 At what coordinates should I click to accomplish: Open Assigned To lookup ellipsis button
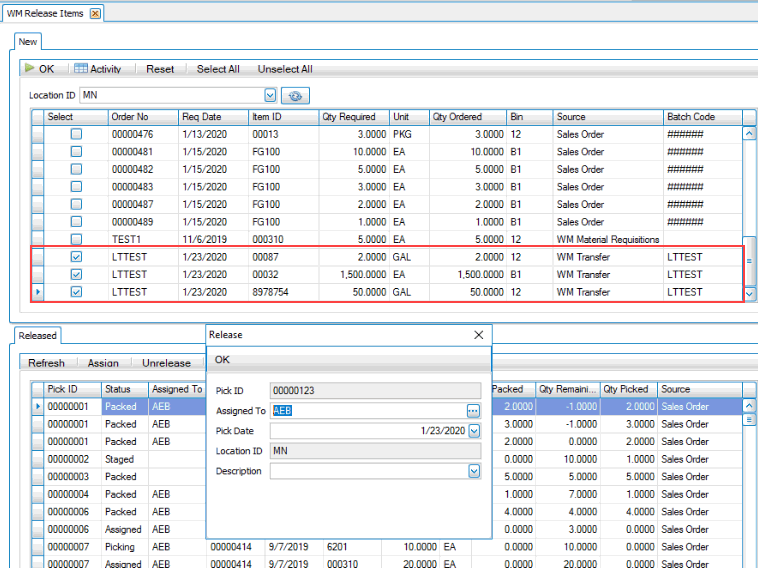click(473, 411)
